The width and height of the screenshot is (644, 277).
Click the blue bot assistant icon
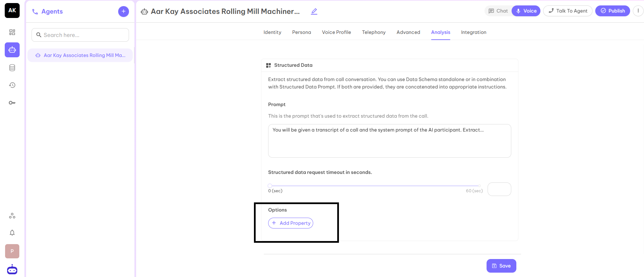pos(12,270)
